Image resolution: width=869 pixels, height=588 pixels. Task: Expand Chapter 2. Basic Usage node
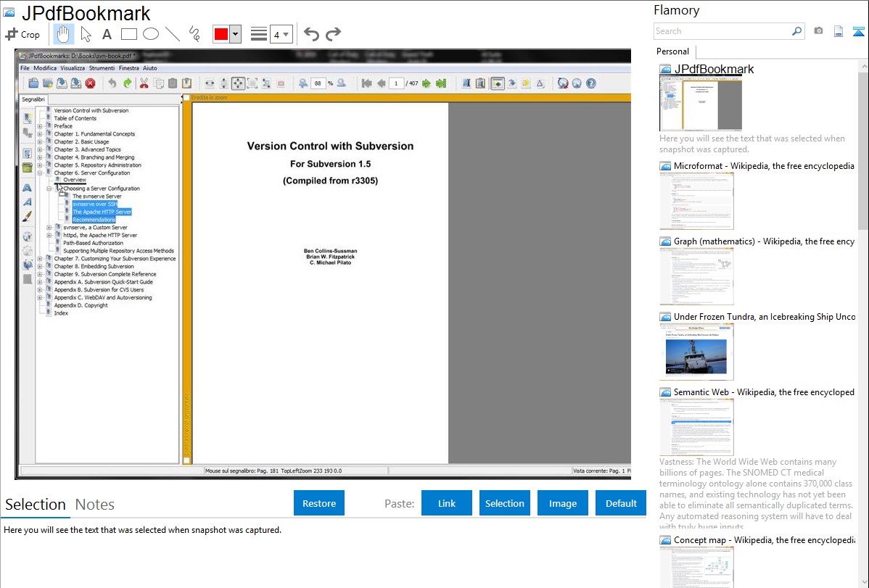pos(40,142)
